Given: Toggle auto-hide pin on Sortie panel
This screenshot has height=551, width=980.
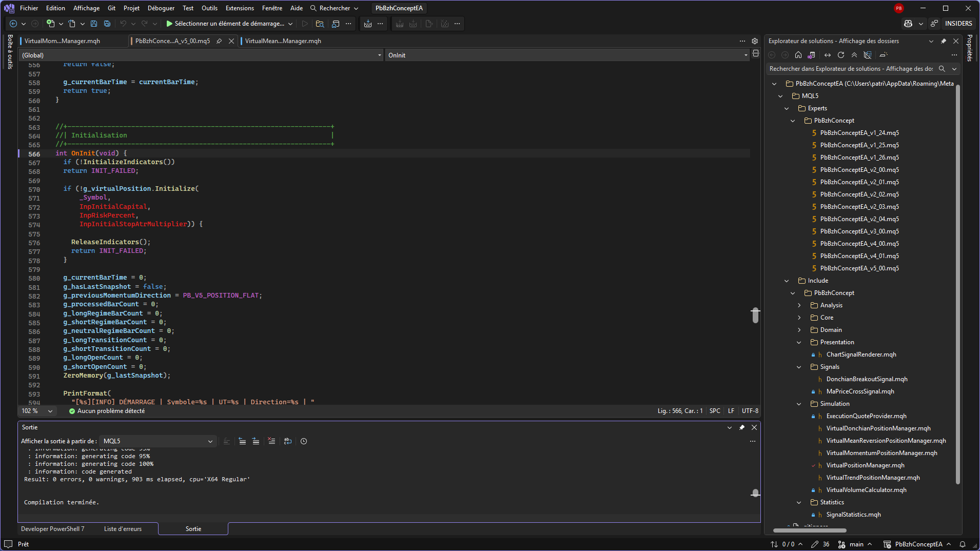Looking at the screenshot, I should [742, 427].
